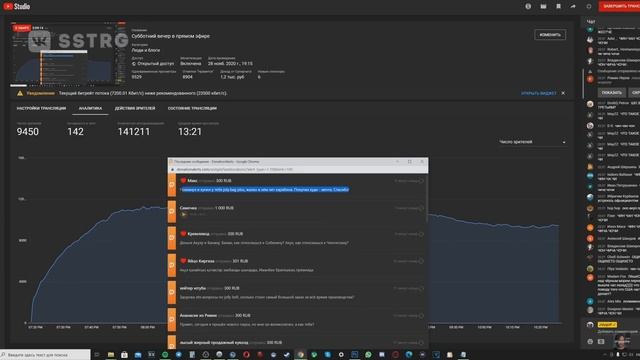Toggle the circle marker on the fifth donation row
This screenshot has width=640, height=360.
coord(421,289)
